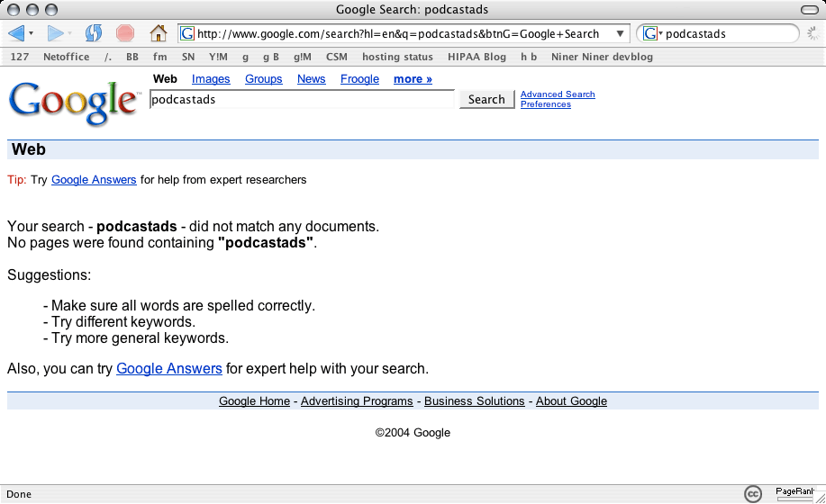This screenshot has width=826, height=504.
Task: Click the Creative Commons icon in status bar
Action: coord(753,494)
